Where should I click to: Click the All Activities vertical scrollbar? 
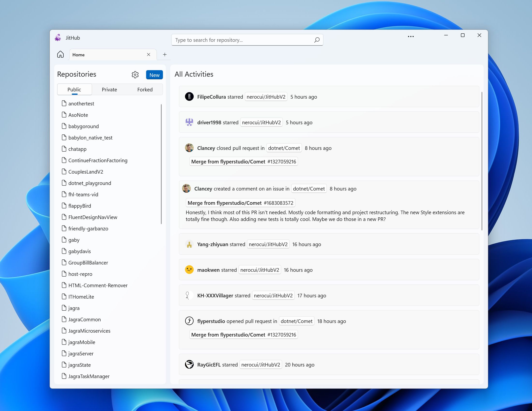[x=482, y=161]
